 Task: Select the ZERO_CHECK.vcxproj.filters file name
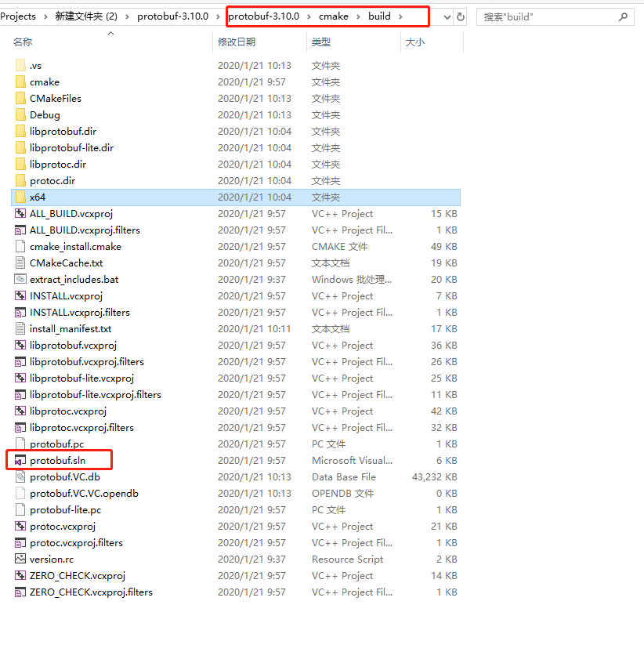tap(91, 592)
